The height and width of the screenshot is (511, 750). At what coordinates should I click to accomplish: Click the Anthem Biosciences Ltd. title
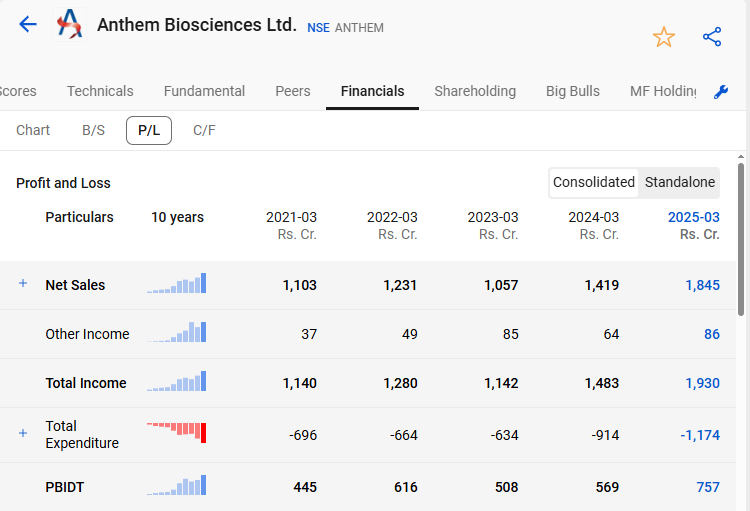coord(197,25)
